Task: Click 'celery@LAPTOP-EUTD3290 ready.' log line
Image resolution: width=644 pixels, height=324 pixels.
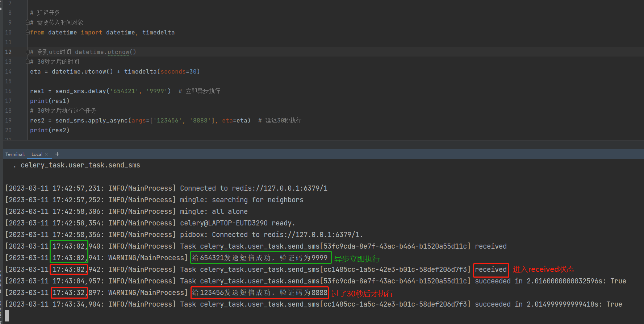Action: coord(238,223)
